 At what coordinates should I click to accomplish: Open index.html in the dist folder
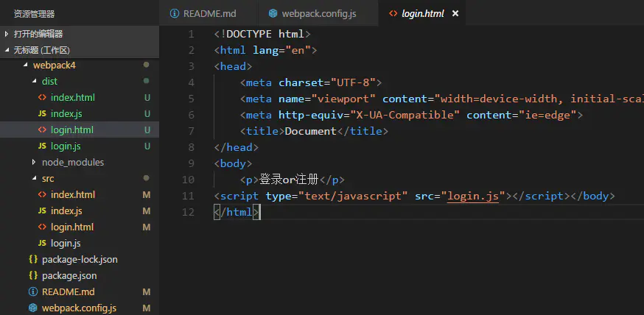80,98
